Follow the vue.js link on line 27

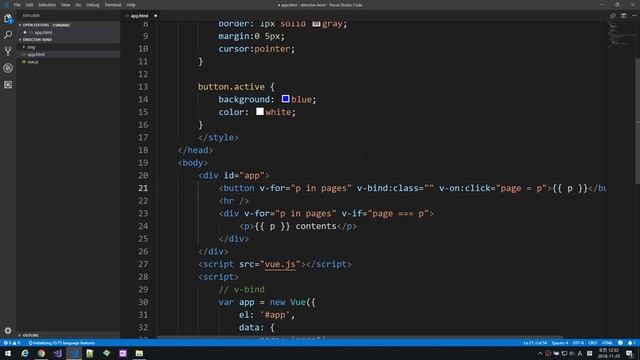tap(280, 264)
